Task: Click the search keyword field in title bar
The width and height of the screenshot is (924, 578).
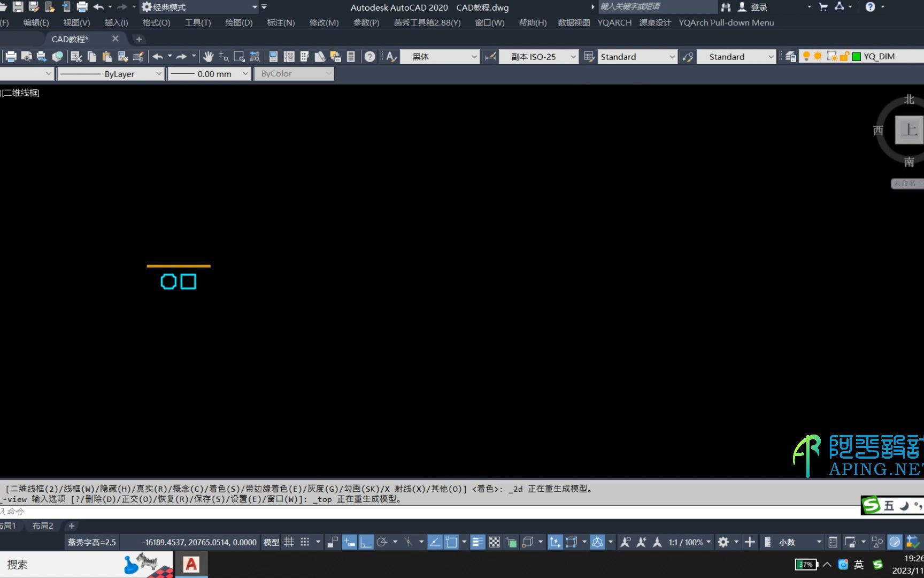Action: (x=657, y=7)
